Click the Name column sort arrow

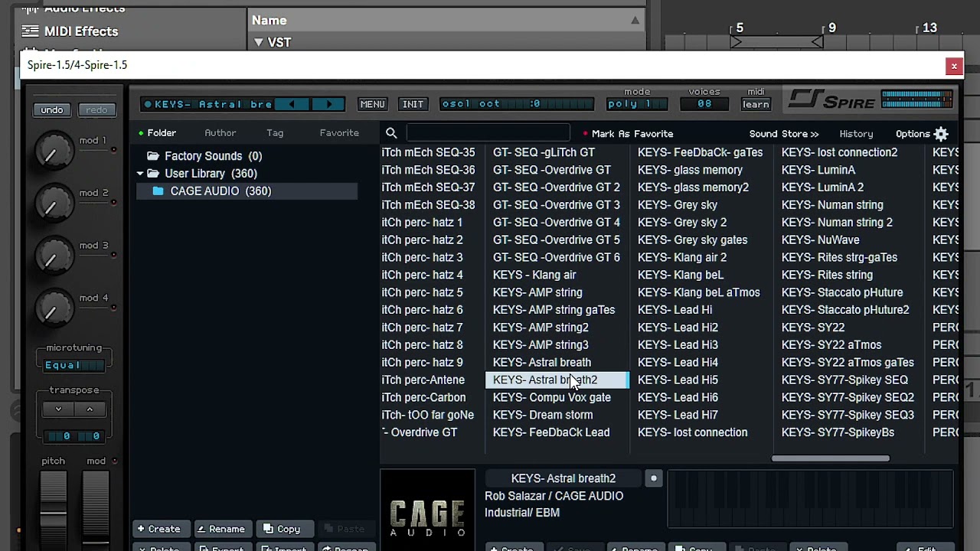635,21
